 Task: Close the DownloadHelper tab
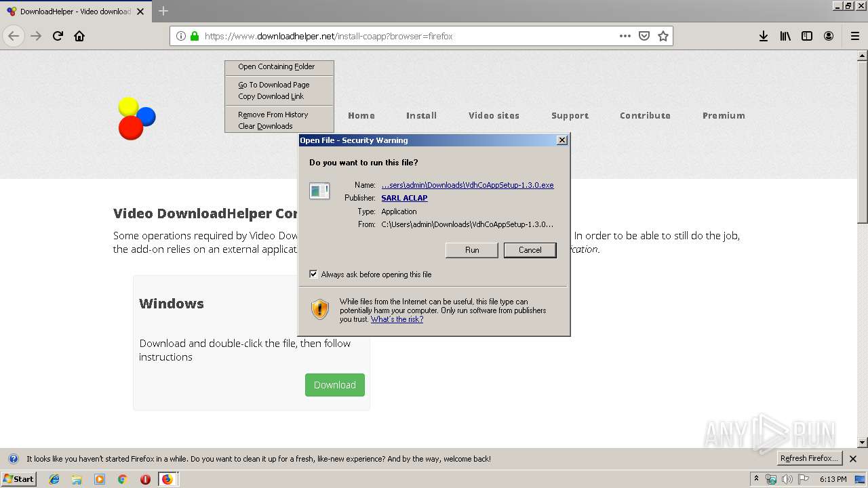click(140, 12)
